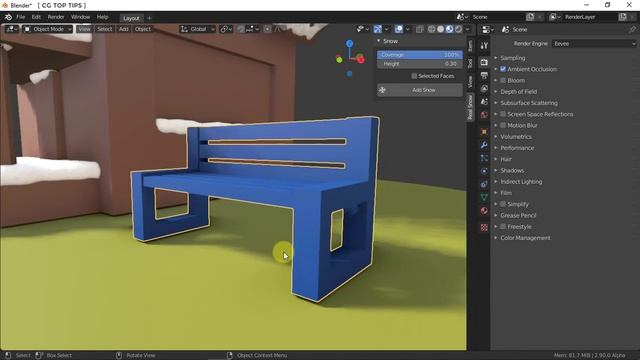Open the Real Snow sidebar tab

point(470,107)
